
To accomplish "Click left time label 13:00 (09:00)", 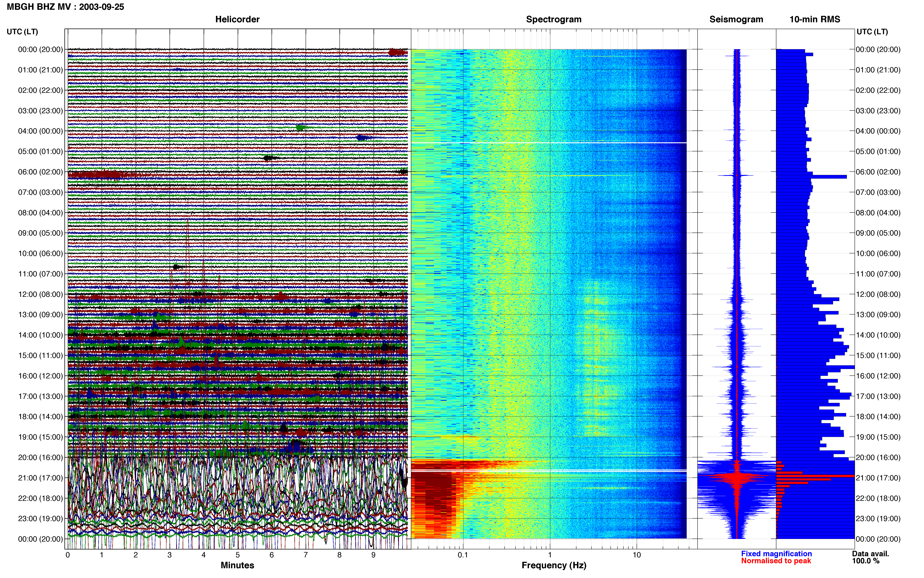I will coord(41,315).
